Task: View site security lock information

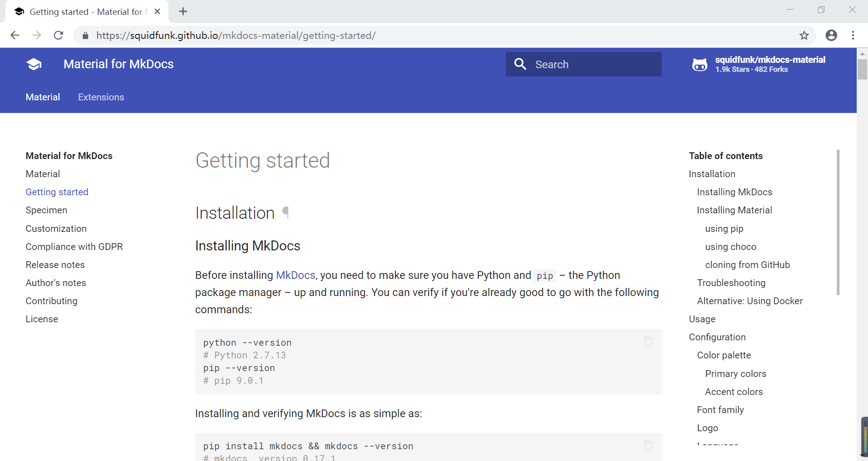Action: [x=85, y=35]
